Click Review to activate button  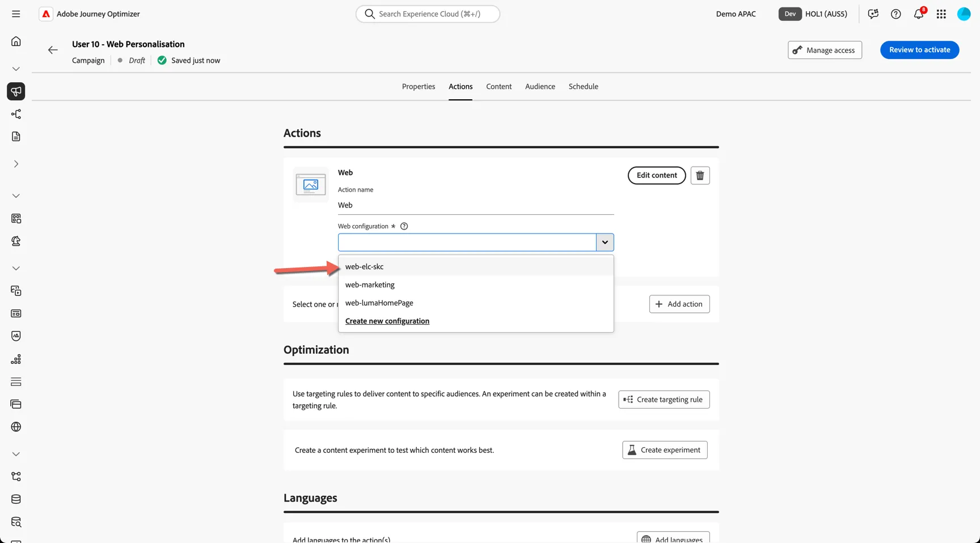coord(919,50)
